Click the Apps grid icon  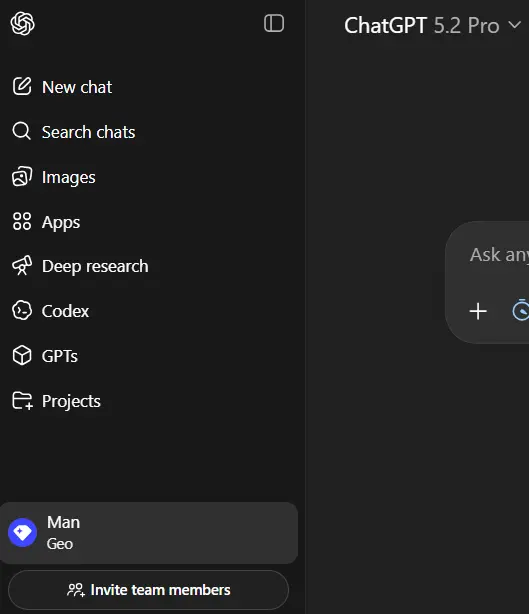(22, 221)
